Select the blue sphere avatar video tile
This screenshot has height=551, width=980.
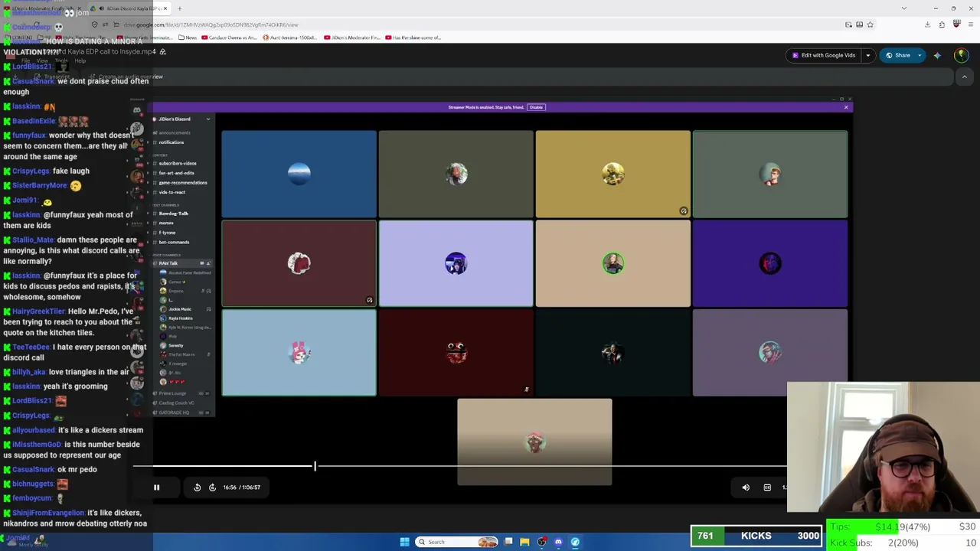299,174
